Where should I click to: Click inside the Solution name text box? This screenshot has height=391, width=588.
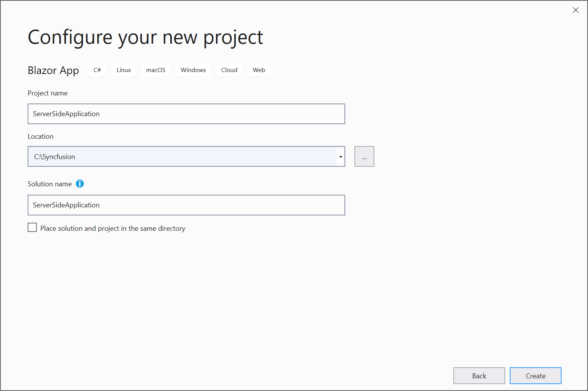click(186, 205)
